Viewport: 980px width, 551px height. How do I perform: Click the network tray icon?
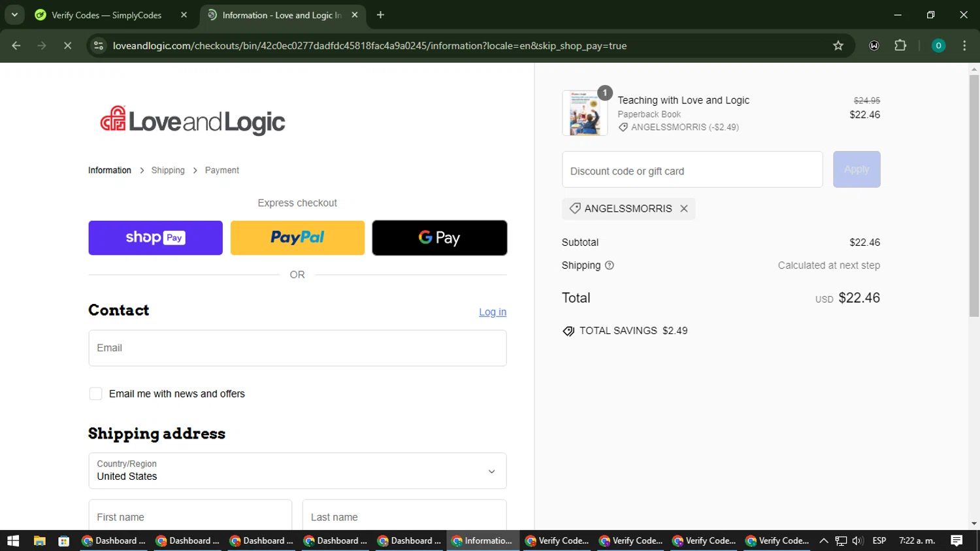click(x=841, y=541)
